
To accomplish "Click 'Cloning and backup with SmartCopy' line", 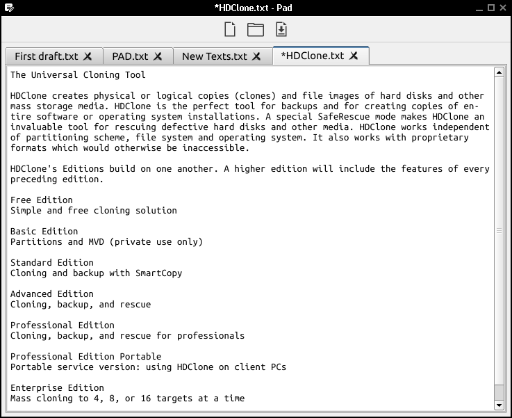I will tap(96, 273).
